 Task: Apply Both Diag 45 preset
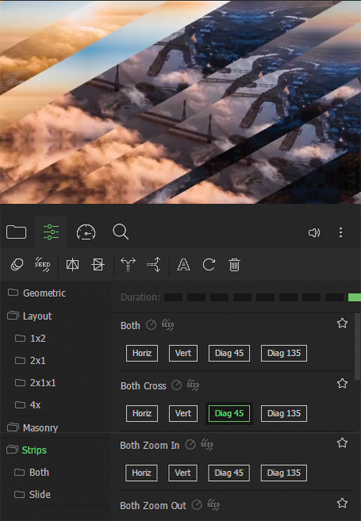point(229,353)
